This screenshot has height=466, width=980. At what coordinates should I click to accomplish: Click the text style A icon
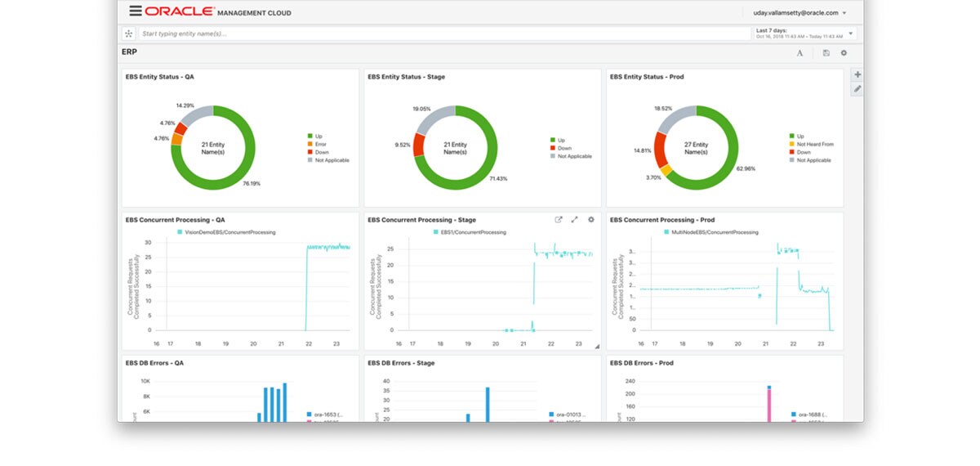click(800, 53)
